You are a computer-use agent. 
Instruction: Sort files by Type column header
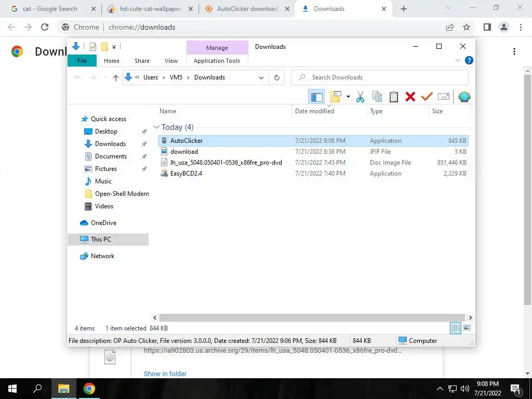[x=397, y=111]
